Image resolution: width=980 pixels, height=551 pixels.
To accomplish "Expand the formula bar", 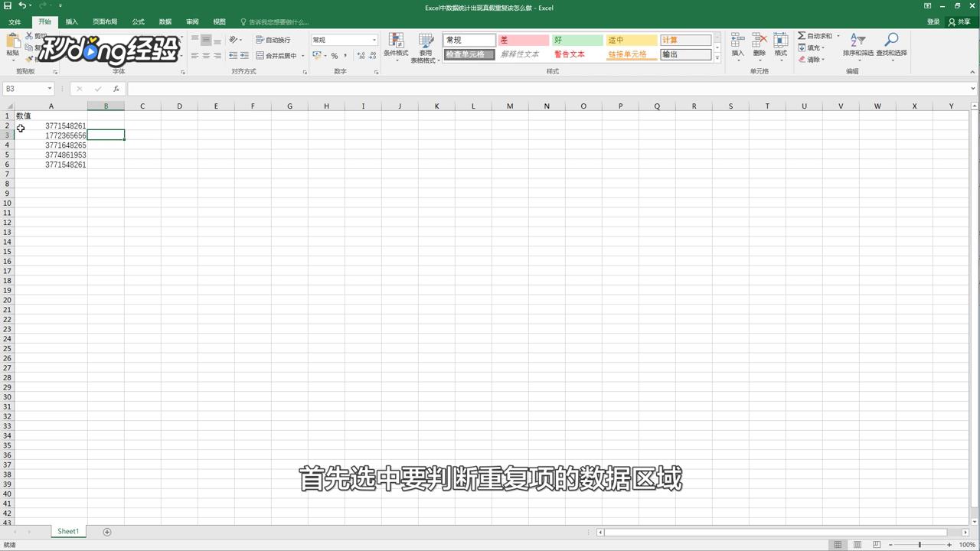I will 973,89.
